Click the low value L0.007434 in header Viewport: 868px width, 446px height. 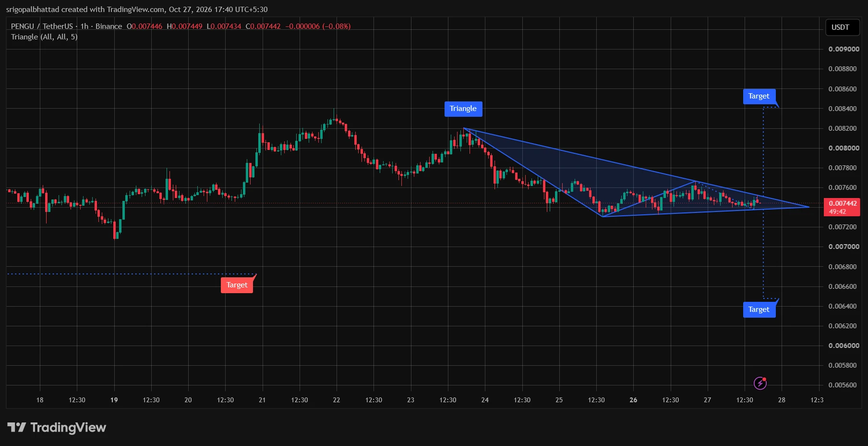224,26
